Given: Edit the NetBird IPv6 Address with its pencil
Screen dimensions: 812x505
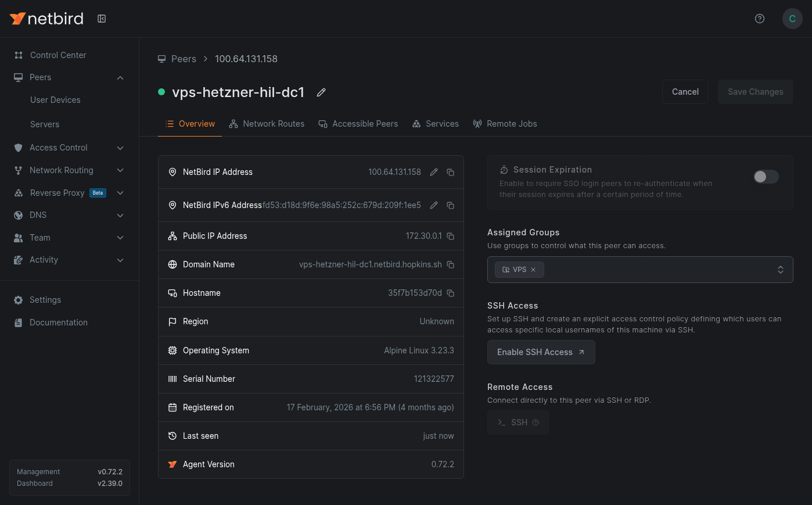Looking at the screenshot, I should pyautogui.click(x=434, y=205).
